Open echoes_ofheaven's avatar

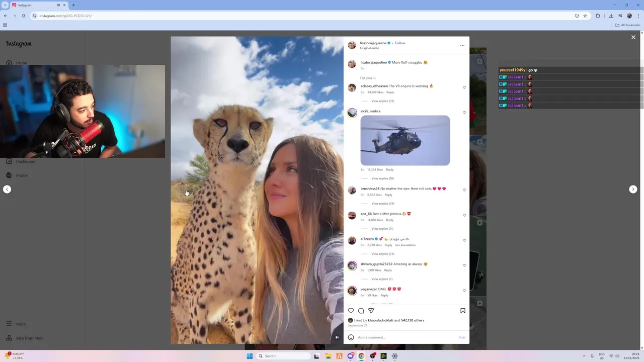(352, 87)
